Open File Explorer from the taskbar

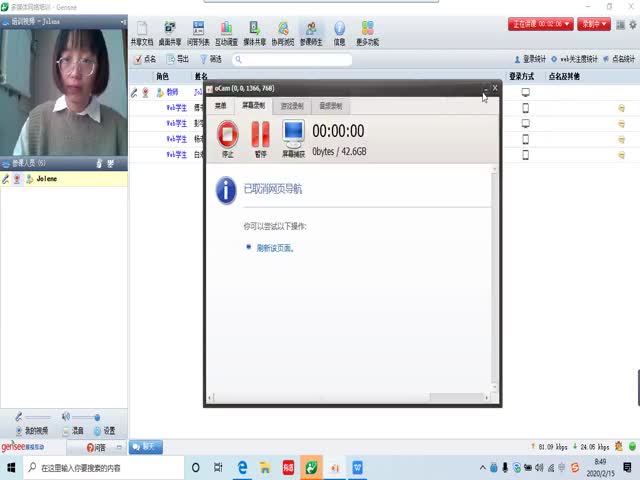pos(265,468)
